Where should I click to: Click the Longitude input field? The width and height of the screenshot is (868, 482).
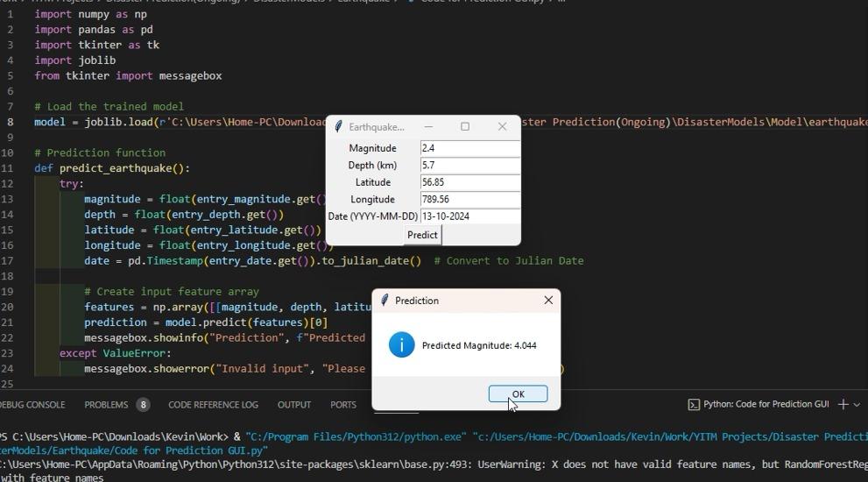pyautogui.click(x=470, y=200)
